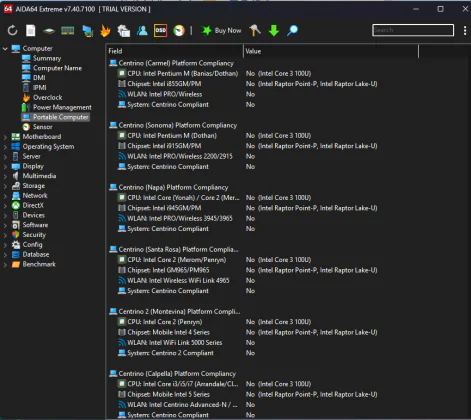Click the green download arrow icon
The width and height of the screenshot is (471, 420).
pyautogui.click(x=274, y=31)
